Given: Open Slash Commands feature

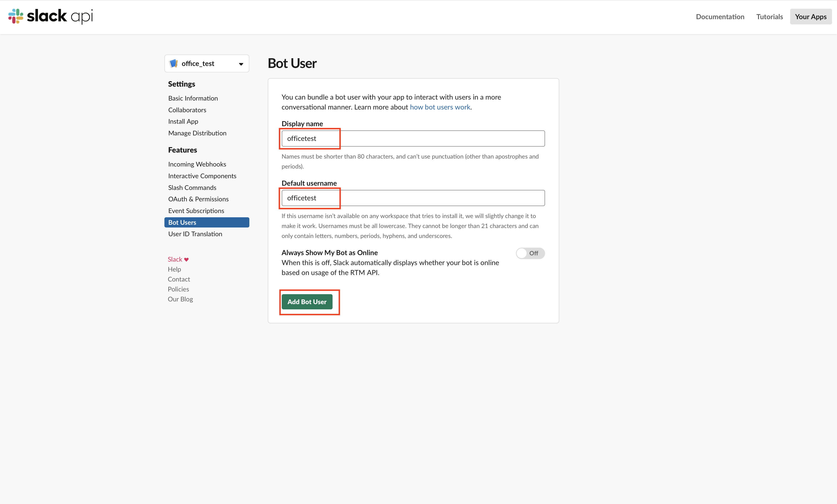Looking at the screenshot, I should point(192,188).
